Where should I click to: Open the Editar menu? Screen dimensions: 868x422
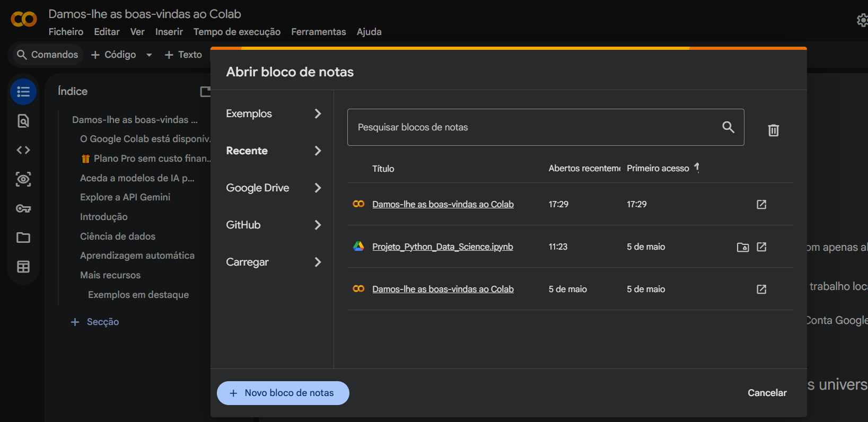(107, 32)
